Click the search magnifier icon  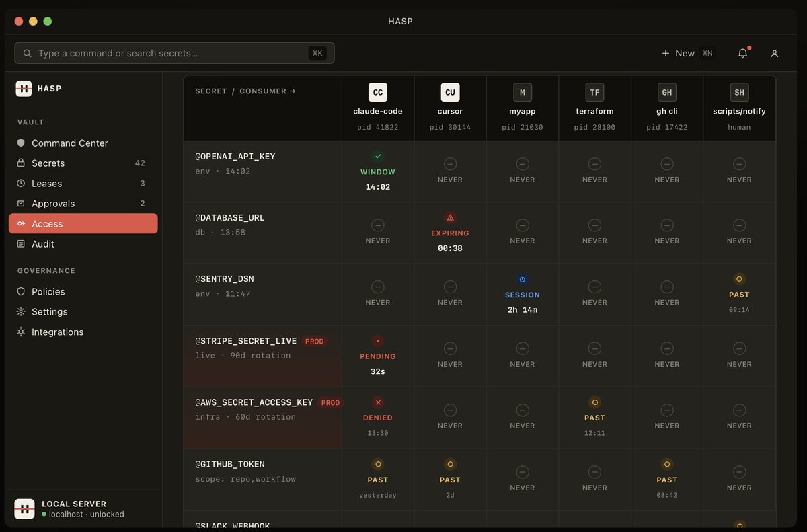[28, 53]
